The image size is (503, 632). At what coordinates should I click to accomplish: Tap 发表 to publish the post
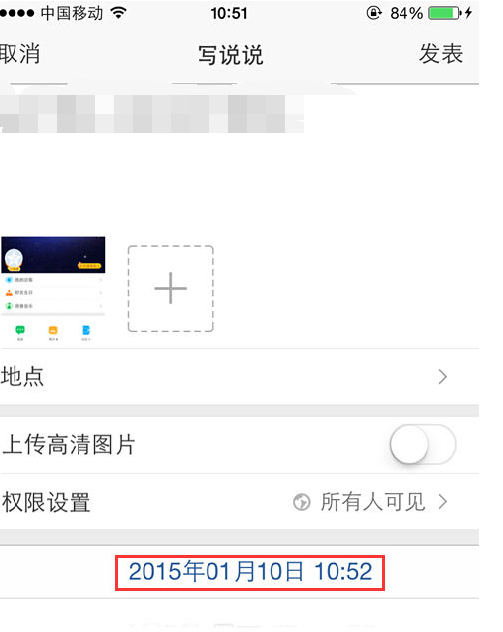point(441,54)
